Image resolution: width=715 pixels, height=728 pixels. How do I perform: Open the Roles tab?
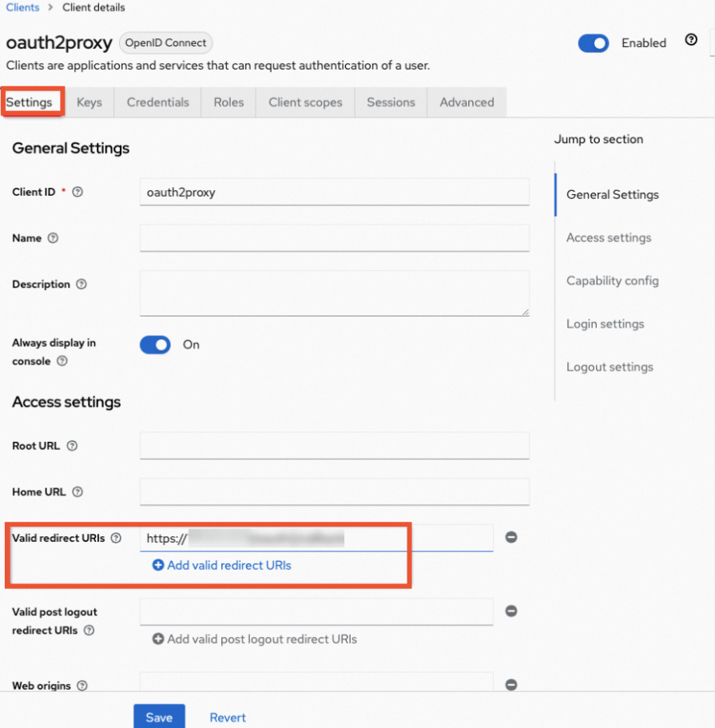[229, 102]
